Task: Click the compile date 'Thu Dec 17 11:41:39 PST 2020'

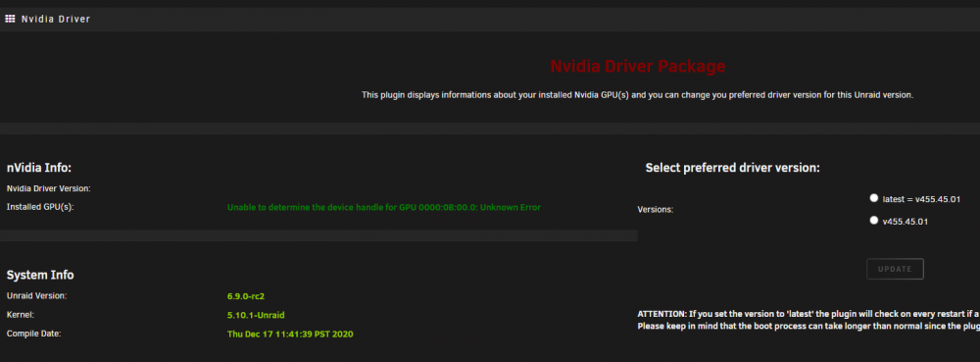Action: (x=290, y=335)
